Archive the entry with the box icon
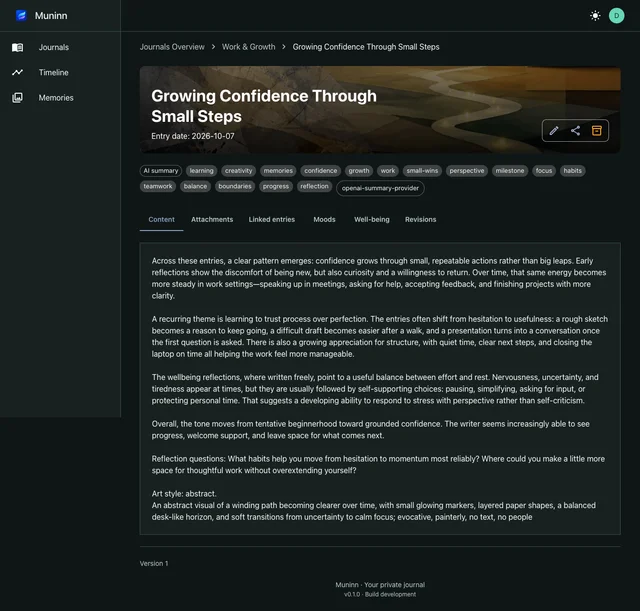The image size is (640, 611). click(596, 131)
